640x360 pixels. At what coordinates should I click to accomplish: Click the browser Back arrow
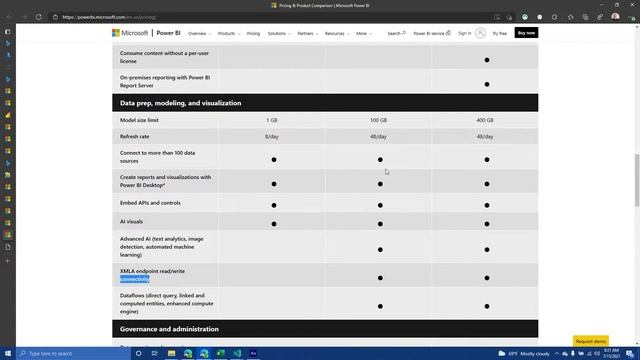9,17
